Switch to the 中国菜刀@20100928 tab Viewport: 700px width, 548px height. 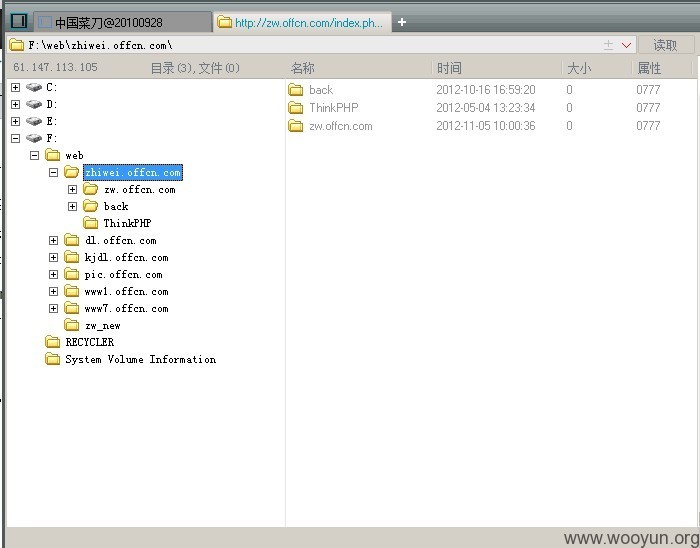(x=122, y=22)
